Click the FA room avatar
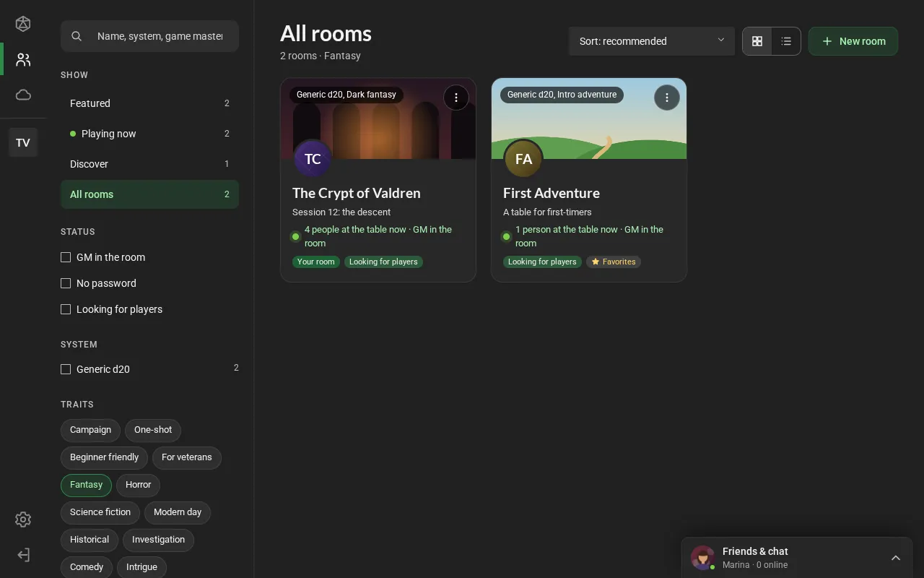Image resolution: width=924 pixels, height=578 pixels. pos(523,159)
